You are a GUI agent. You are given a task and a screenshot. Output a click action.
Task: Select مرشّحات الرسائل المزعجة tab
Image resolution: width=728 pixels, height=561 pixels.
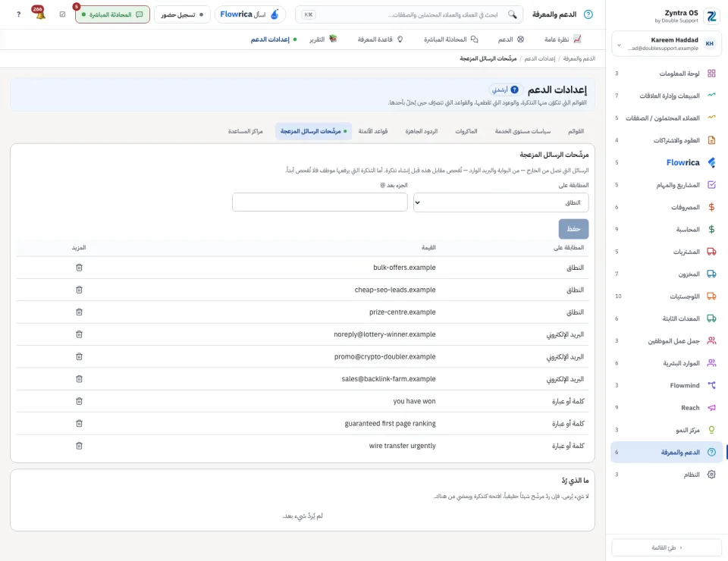(313, 131)
